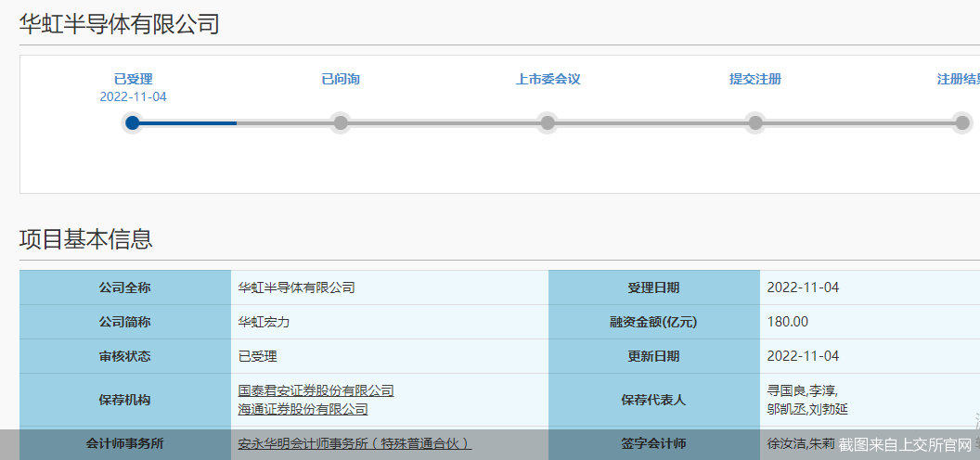Screen dimensions: 980x460
Task: Click the 华虹半导体有限公司 value in the table
Action: pos(297,287)
